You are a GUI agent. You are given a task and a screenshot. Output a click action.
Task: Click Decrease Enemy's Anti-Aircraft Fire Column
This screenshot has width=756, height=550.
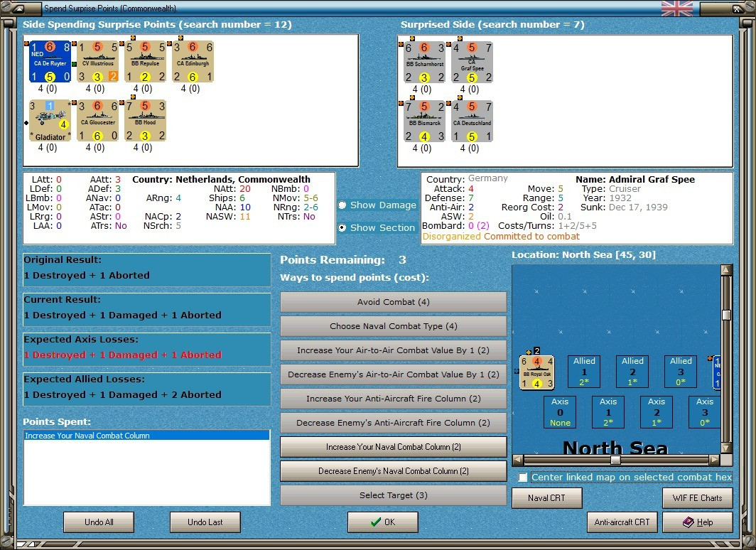pyautogui.click(x=393, y=422)
